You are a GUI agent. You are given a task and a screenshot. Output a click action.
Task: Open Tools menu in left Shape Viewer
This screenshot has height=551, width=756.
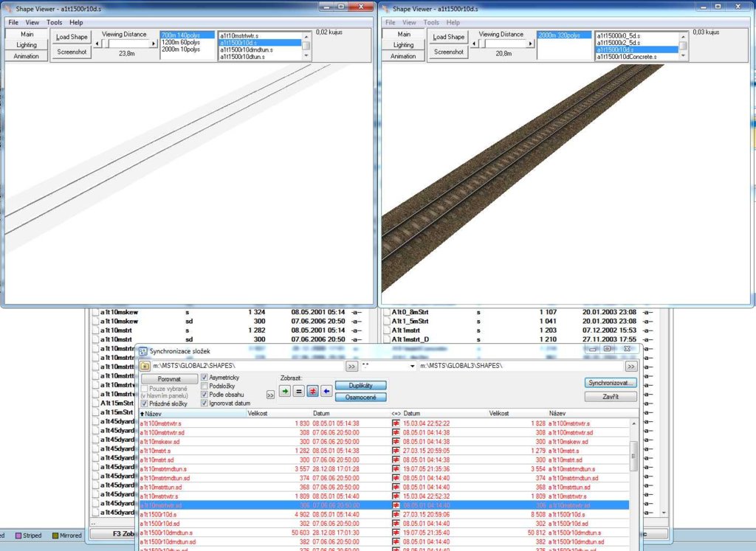[x=55, y=22]
